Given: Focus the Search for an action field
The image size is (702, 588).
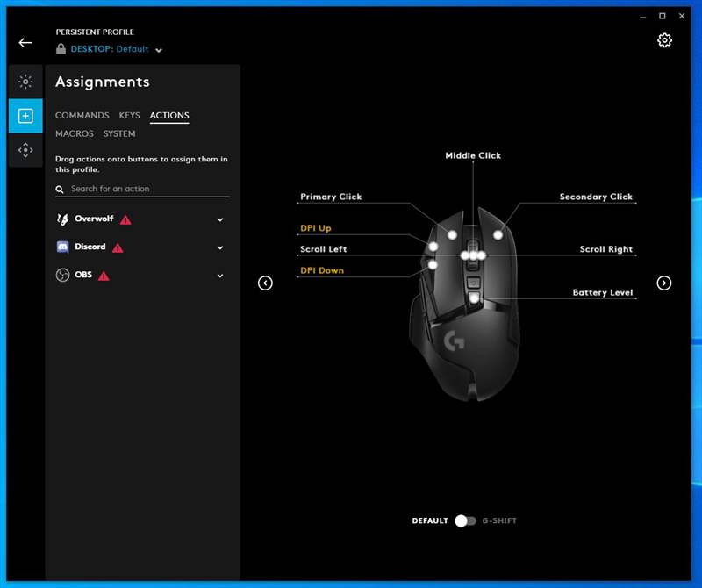Looking at the screenshot, I should pyautogui.click(x=142, y=189).
